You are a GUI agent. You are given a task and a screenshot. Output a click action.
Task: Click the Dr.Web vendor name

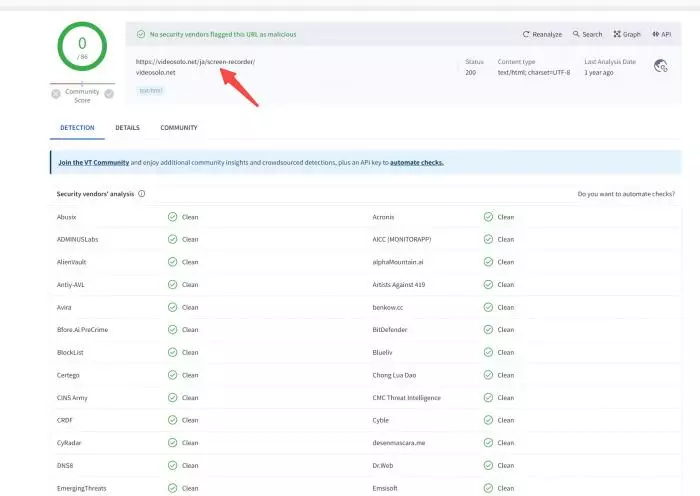[383, 465]
